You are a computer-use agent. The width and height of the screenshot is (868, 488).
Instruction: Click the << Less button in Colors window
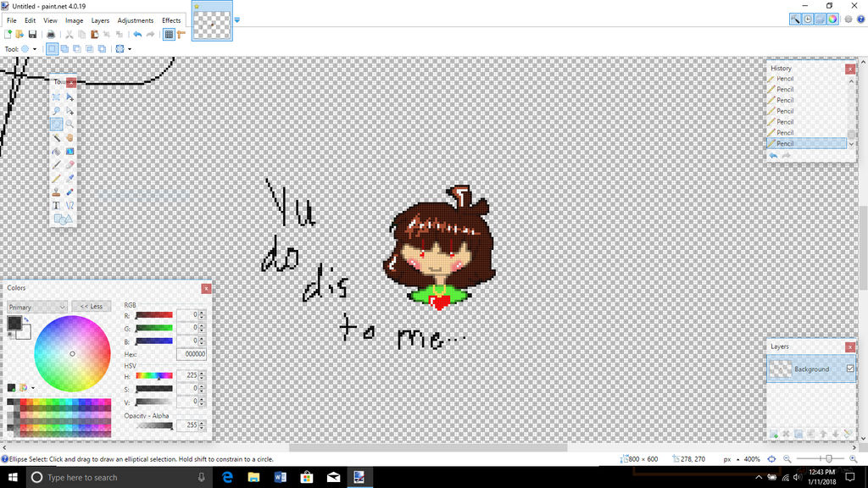tap(91, 306)
